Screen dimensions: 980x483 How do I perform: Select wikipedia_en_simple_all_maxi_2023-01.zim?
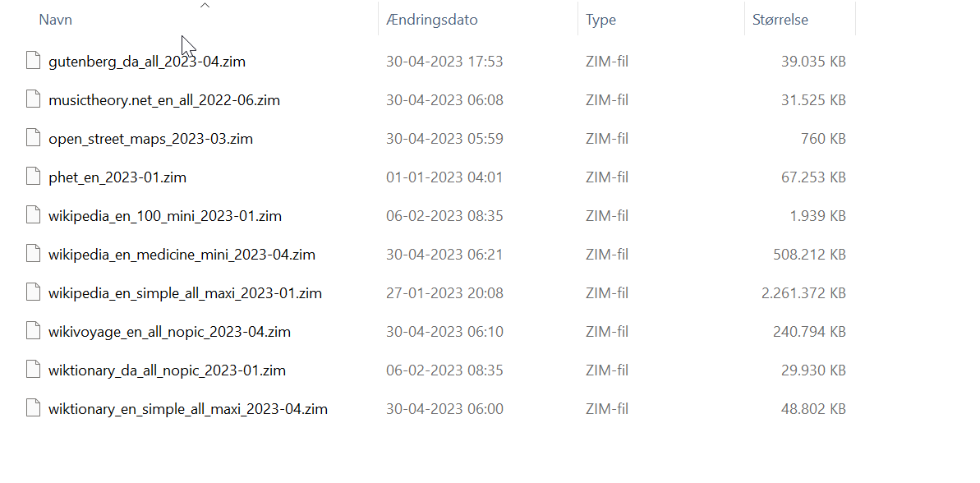coord(186,292)
